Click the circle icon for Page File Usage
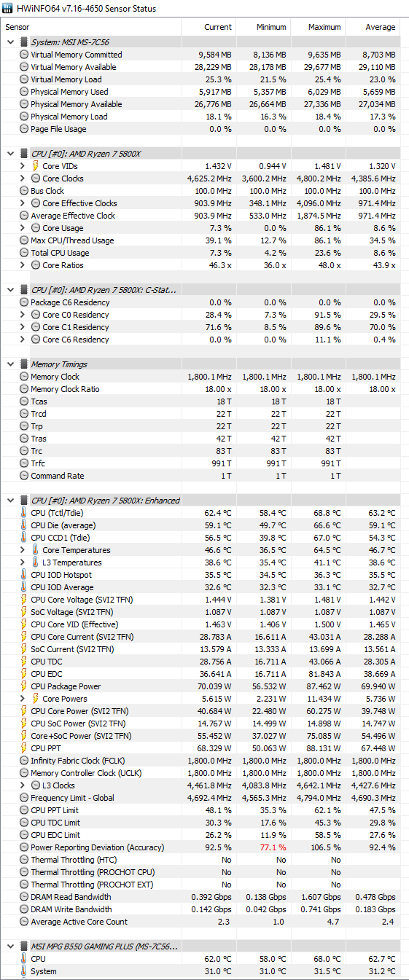 pos(24,129)
